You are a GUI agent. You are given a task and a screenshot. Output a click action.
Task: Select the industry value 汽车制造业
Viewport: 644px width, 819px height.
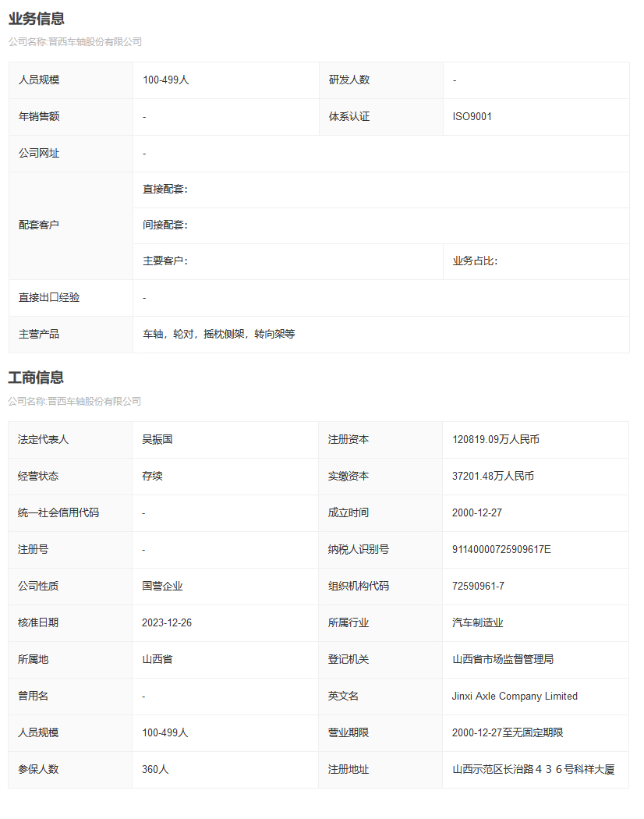[478, 623]
